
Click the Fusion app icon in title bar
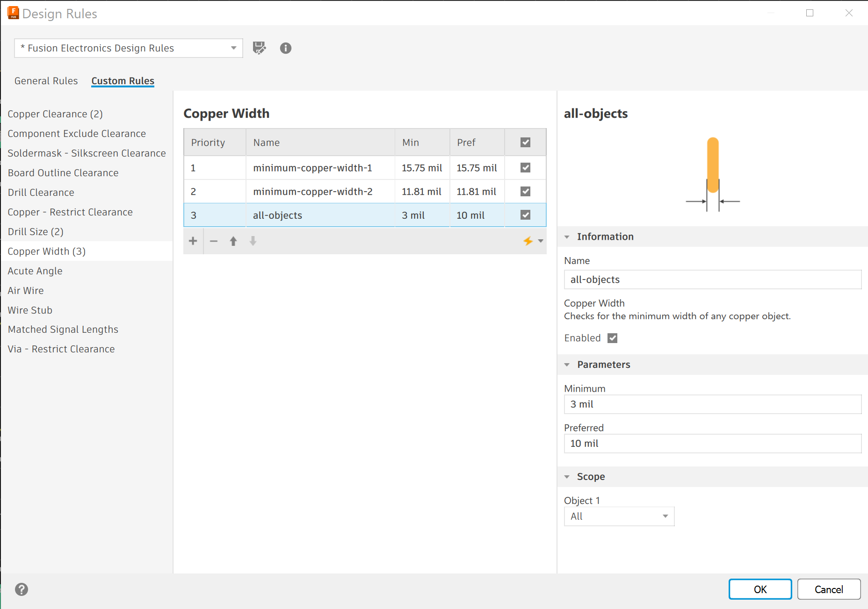click(x=13, y=13)
